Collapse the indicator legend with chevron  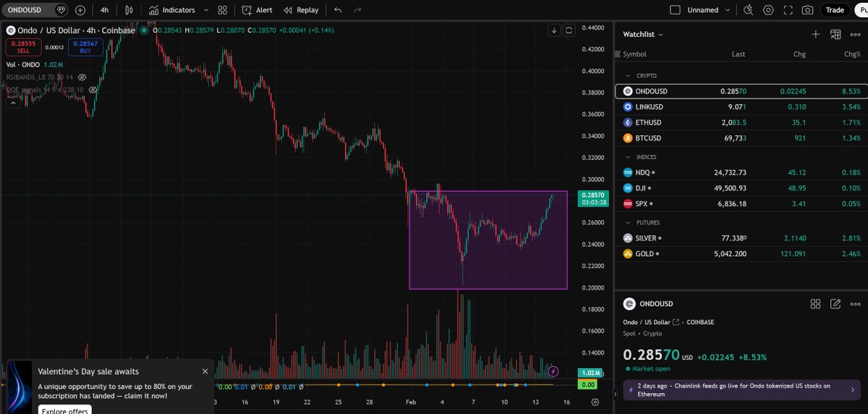click(13, 104)
